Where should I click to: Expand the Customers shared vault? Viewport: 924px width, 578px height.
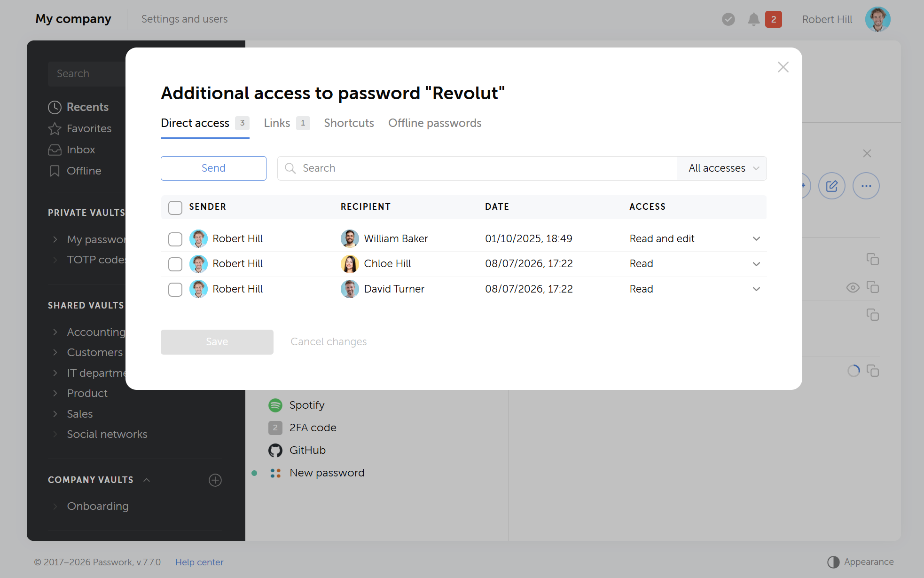(x=55, y=352)
